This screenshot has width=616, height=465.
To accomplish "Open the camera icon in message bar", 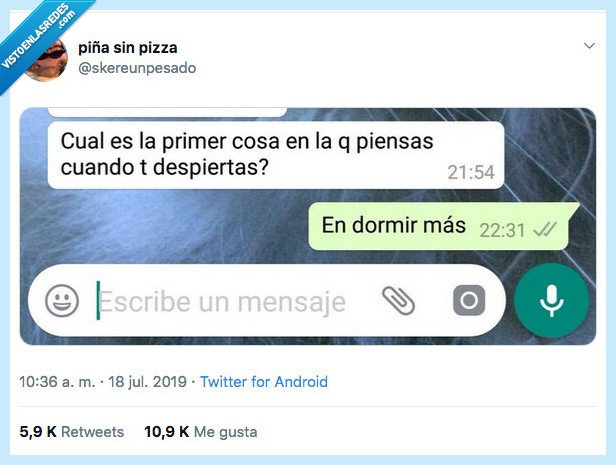I will point(469,300).
